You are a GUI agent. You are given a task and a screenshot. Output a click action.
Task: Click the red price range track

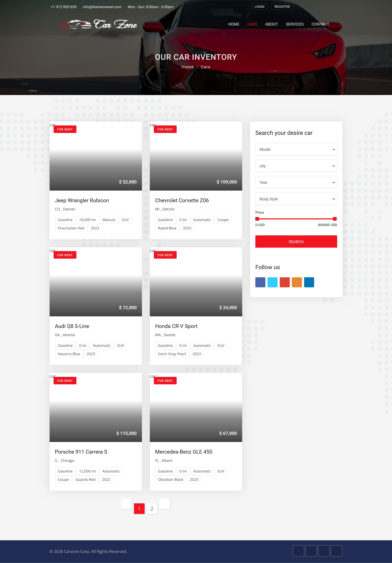click(x=296, y=219)
